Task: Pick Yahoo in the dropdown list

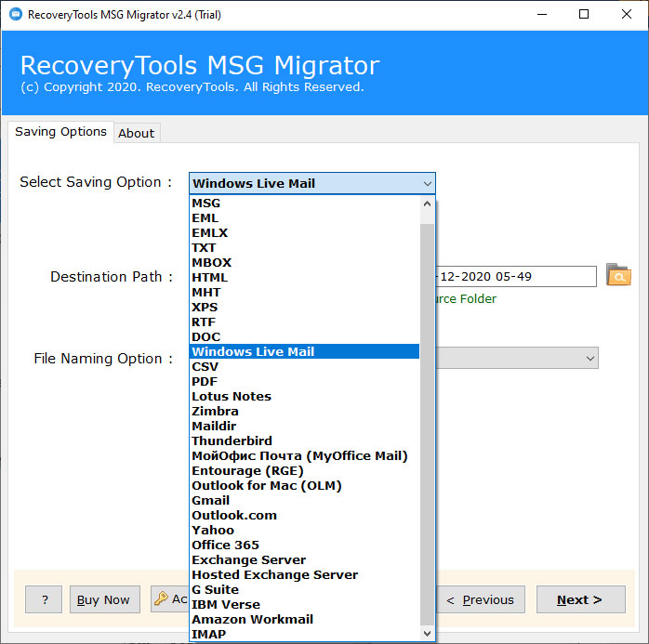Action: pos(304,531)
